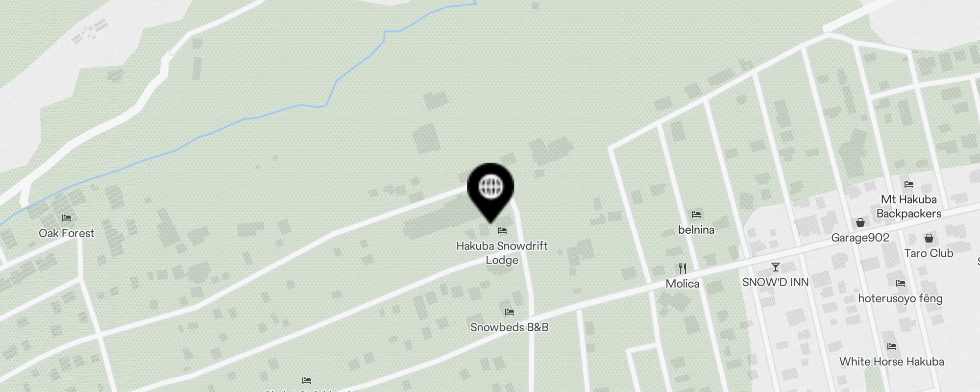Viewport: 980px width, 392px height.
Task: Select the Molica restaurant fork-knife icon
Action: click(683, 268)
